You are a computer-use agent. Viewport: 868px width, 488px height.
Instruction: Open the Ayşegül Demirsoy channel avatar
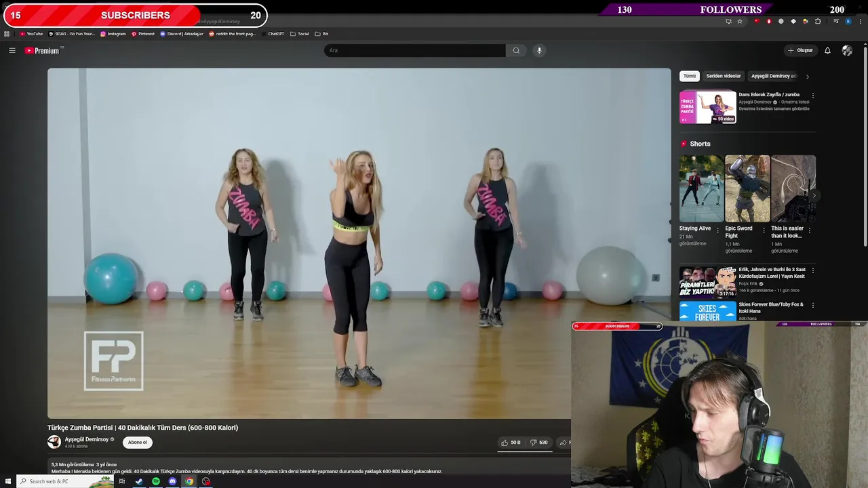(54, 442)
